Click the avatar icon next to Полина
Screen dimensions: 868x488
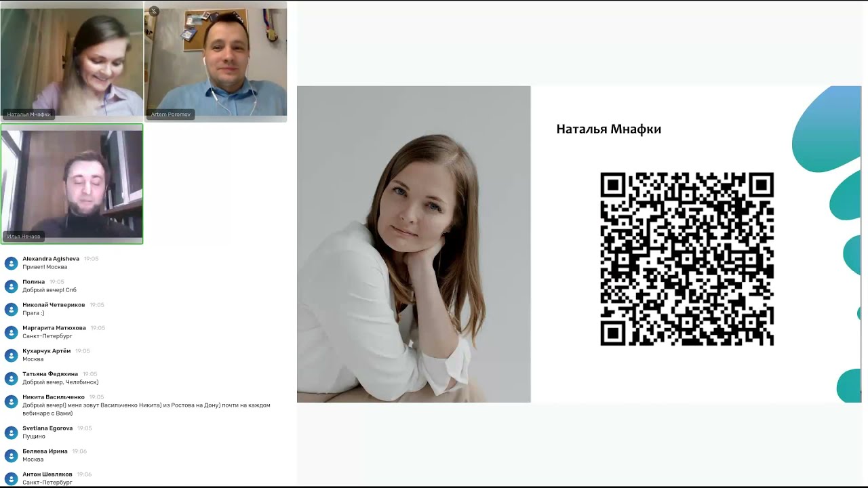point(11,286)
